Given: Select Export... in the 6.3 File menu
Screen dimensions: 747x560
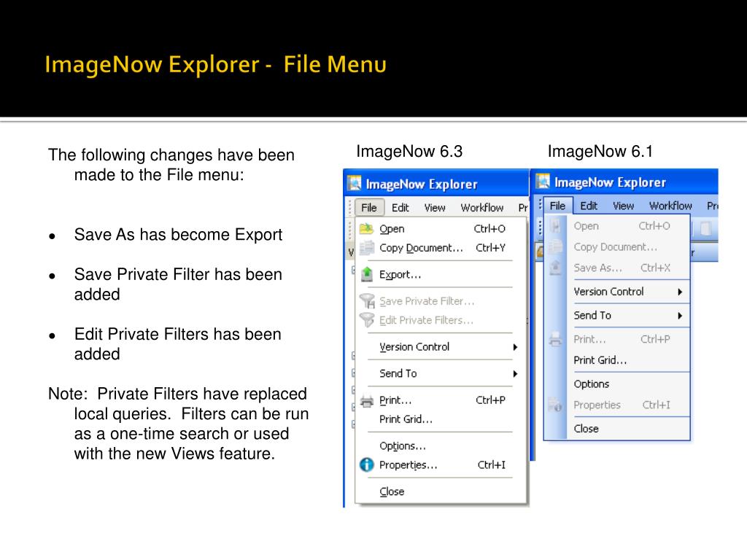Looking at the screenshot, I should click(441, 274).
